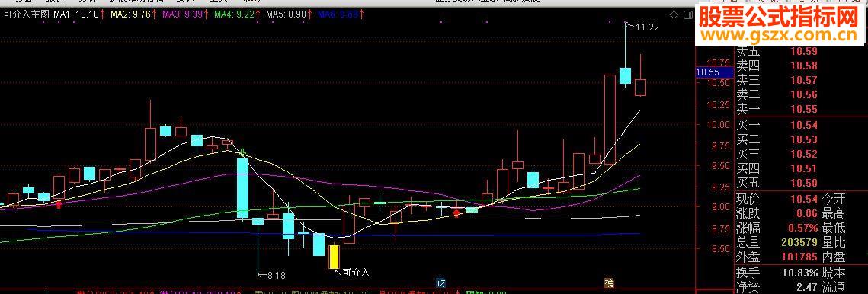Click the 净资 value 2.47

tap(807, 287)
